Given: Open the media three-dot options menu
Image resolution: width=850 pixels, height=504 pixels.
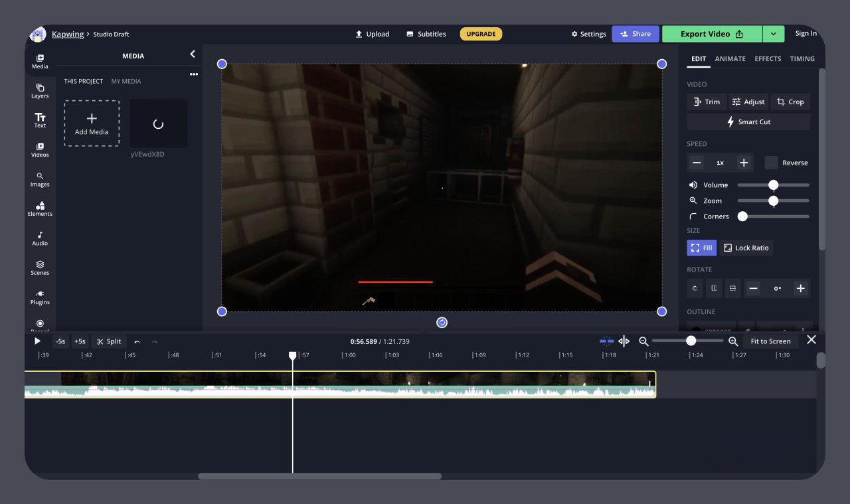Looking at the screenshot, I should click(x=194, y=74).
